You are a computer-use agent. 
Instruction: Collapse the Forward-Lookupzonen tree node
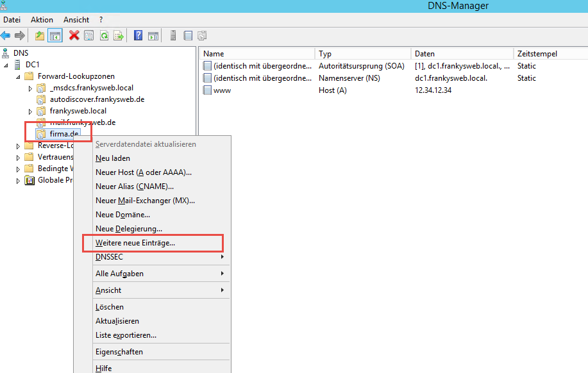[19, 76]
